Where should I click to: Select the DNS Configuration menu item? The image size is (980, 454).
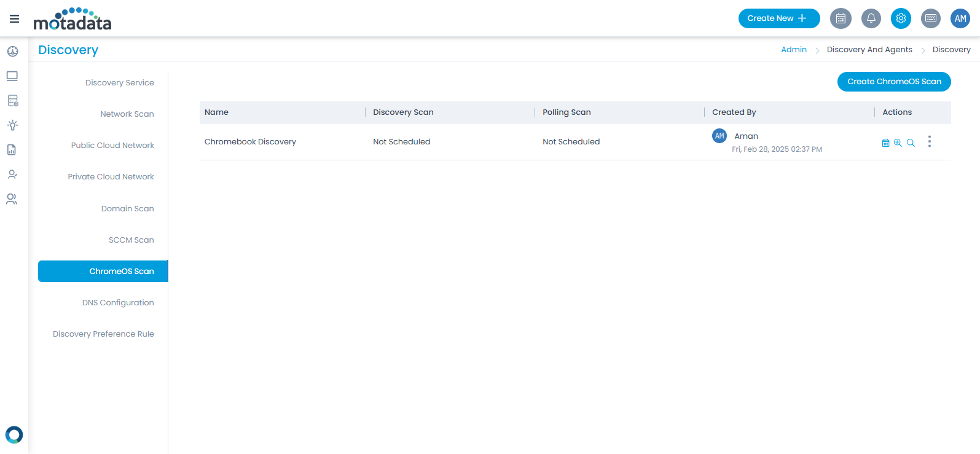point(118,303)
